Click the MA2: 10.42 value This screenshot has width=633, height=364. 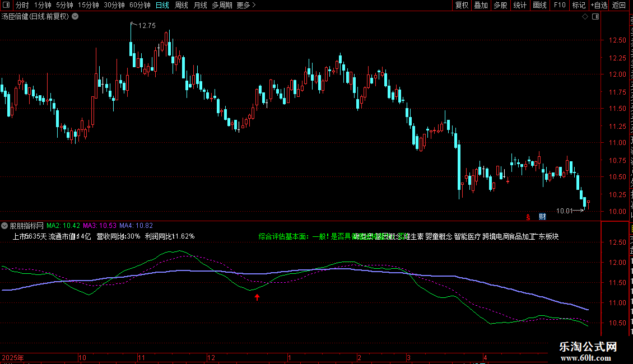pyautogui.click(x=63, y=226)
